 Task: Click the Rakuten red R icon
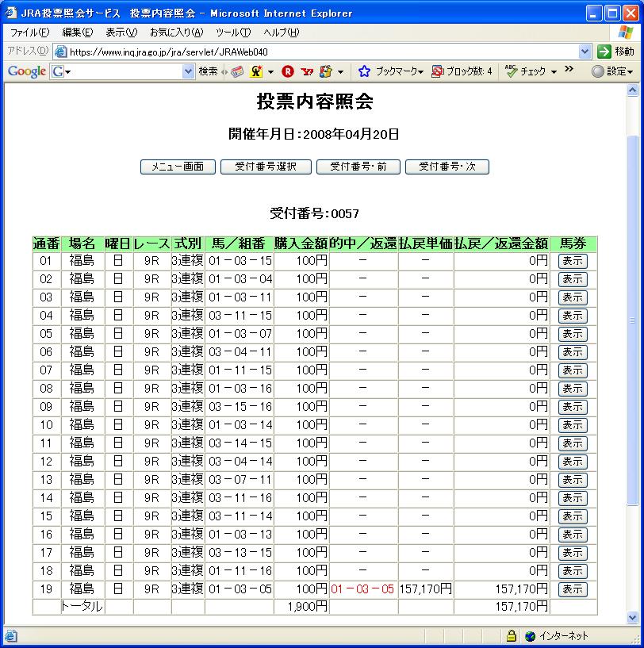coord(288,71)
